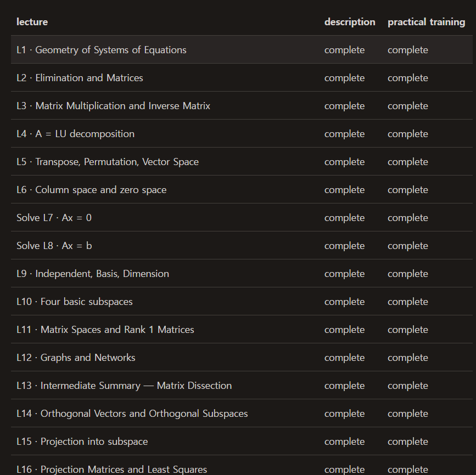Click L6 description 'complete' cell
Viewport: 476px width, 475px height.
pyautogui.click(x=344, y=190)
